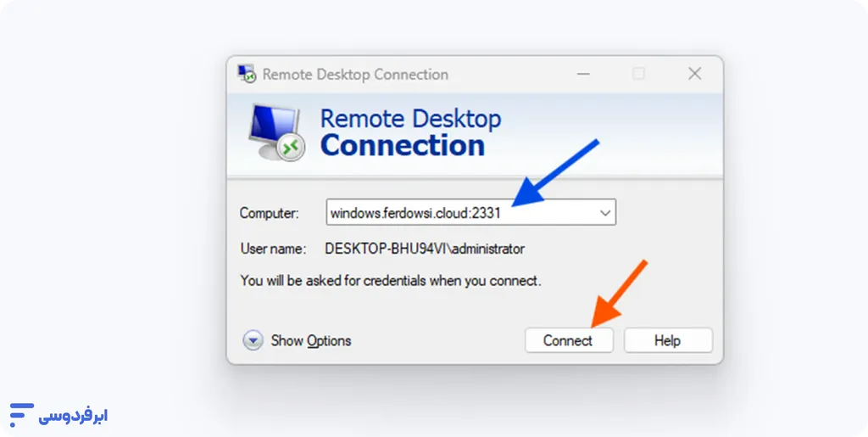Open the Help button

pyautogui.click(x=668, y=340)
